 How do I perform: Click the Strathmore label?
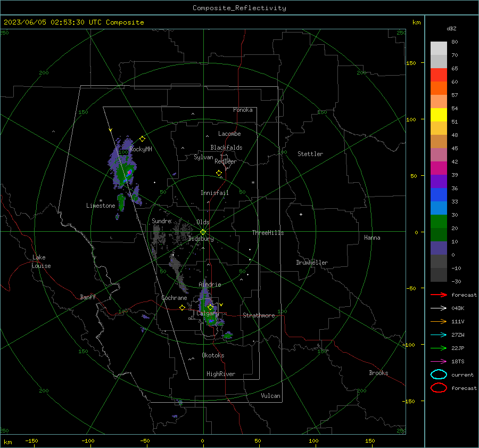(259, 315)
